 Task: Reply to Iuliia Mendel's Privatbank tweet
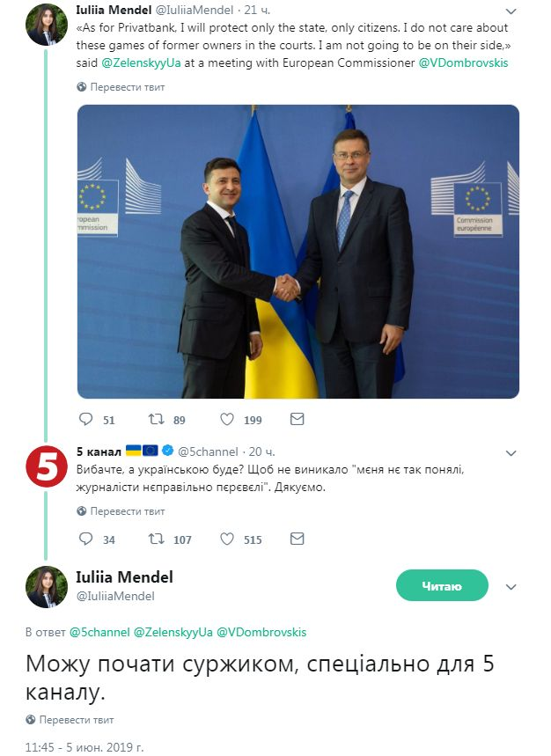pyautogui.click(x=85, y=419)
